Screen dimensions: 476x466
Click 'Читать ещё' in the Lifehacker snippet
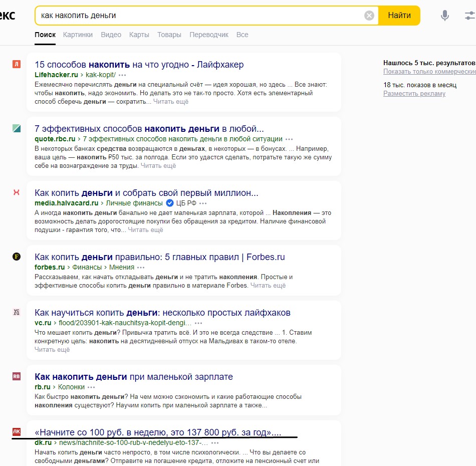pyautogui.click(x=170, y=101)
